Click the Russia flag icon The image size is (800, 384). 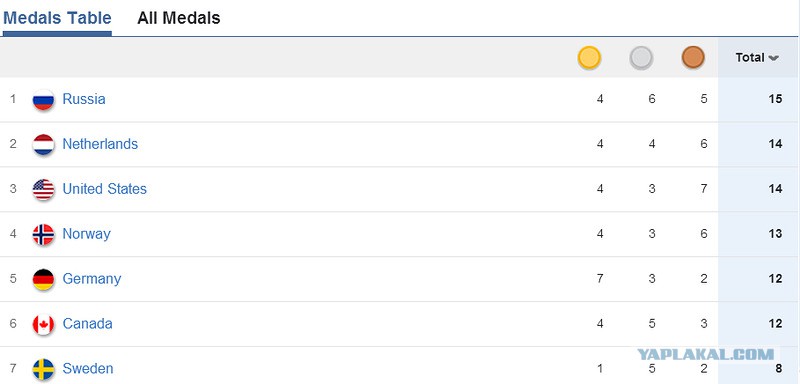click(43, 99)
